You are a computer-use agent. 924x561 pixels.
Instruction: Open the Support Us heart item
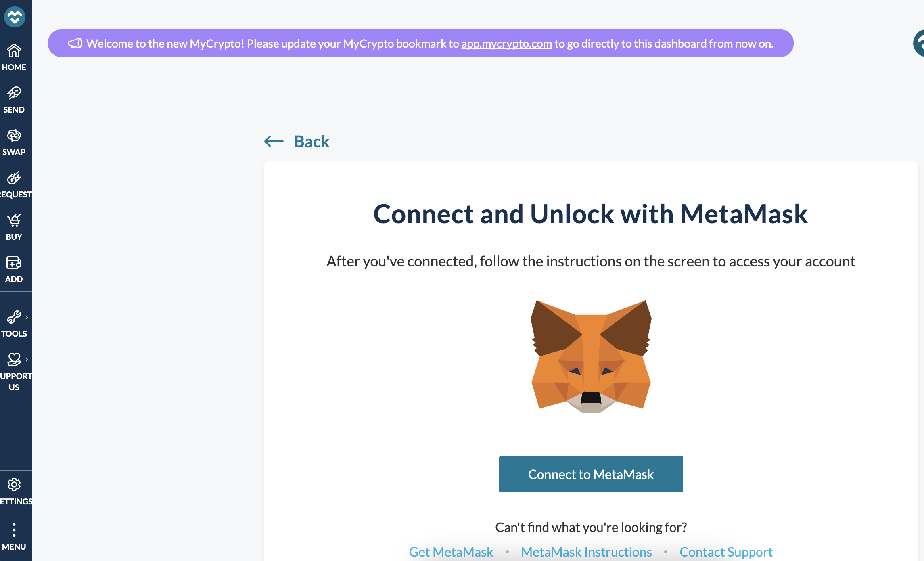tap(14, 360)
